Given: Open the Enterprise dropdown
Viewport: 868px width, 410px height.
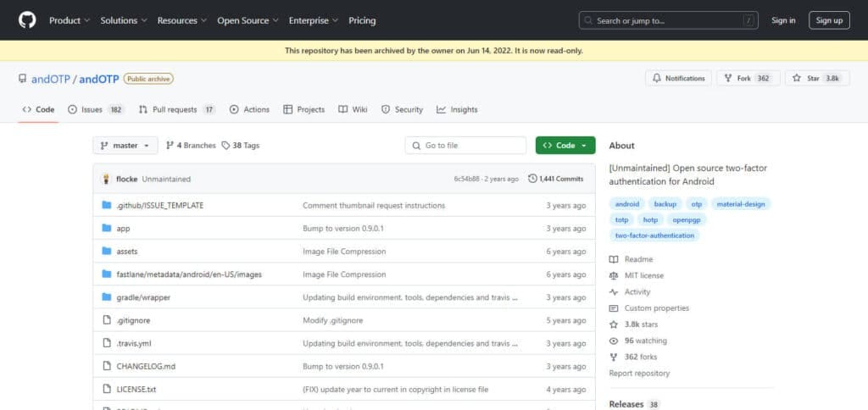Looking at the screenshot, I should tap(314, 20).
